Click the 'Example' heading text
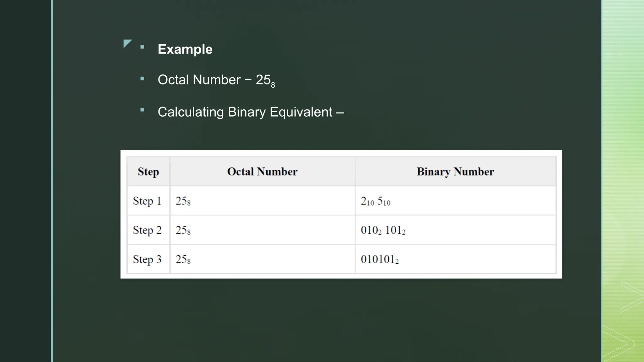This screenshot has width=644, height=362. point(185,49)
